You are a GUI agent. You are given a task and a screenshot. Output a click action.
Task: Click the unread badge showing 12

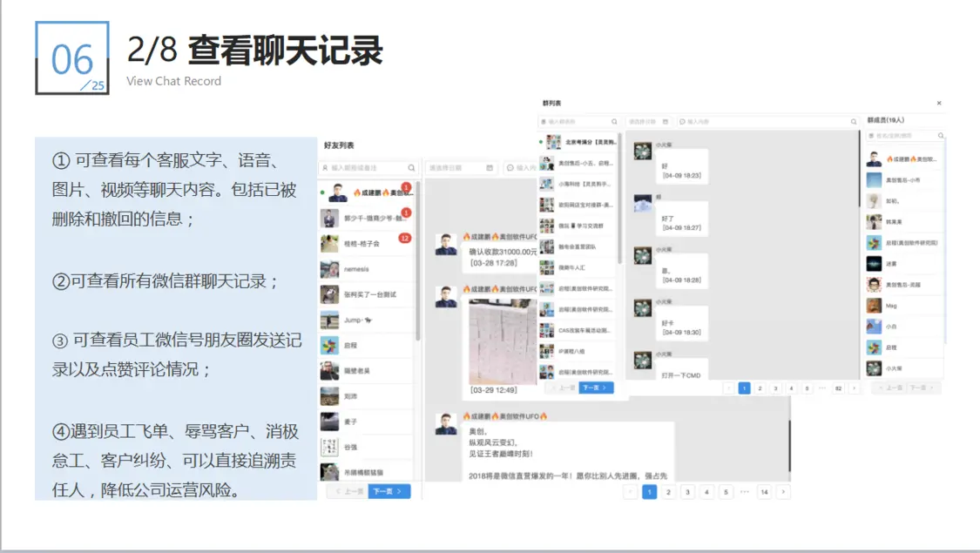pos(404,239)
